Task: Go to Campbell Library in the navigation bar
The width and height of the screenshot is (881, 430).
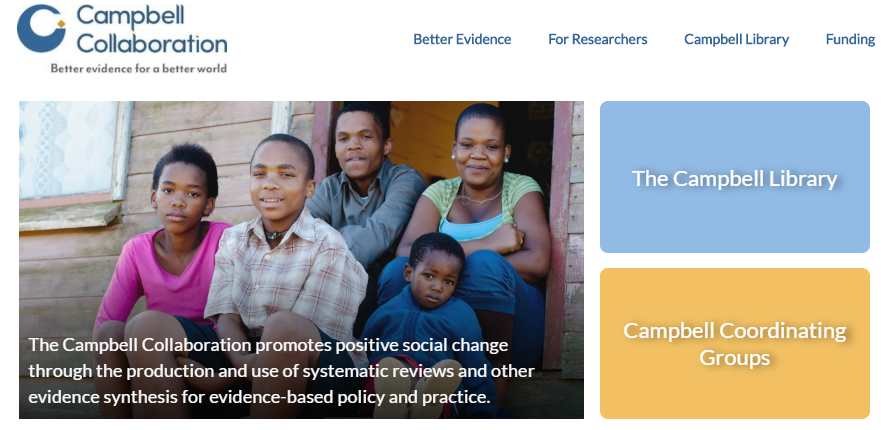Action: [736, 39]
